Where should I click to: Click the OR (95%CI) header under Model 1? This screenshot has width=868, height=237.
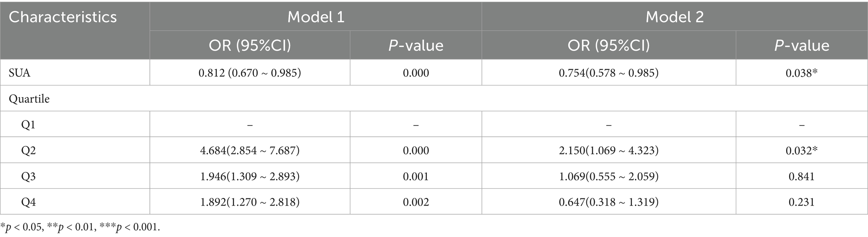250,45
